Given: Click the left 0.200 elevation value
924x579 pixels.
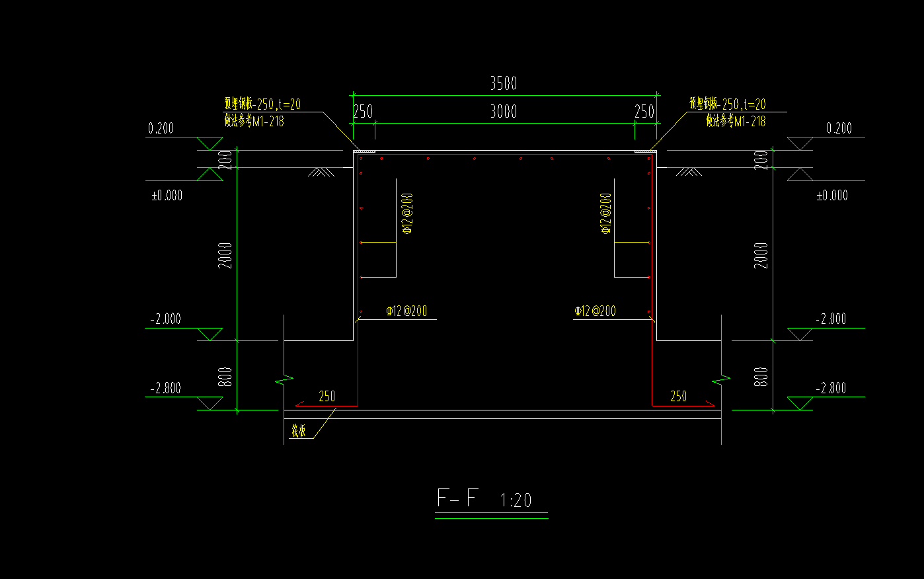Looking at the screenshot, I should pos(161,128).
